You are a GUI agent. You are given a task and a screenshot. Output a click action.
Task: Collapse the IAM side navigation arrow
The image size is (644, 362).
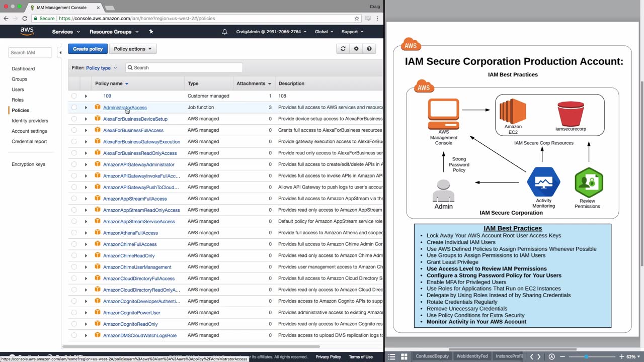60,52
